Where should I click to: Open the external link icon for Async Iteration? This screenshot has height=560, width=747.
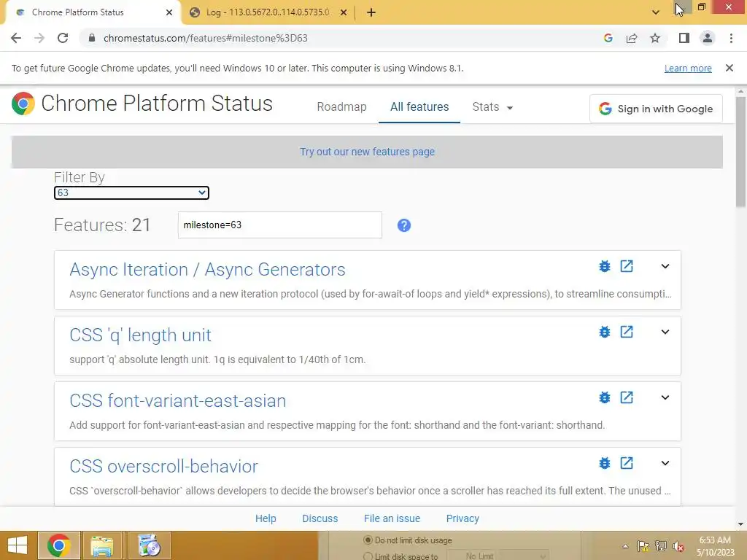627,266
